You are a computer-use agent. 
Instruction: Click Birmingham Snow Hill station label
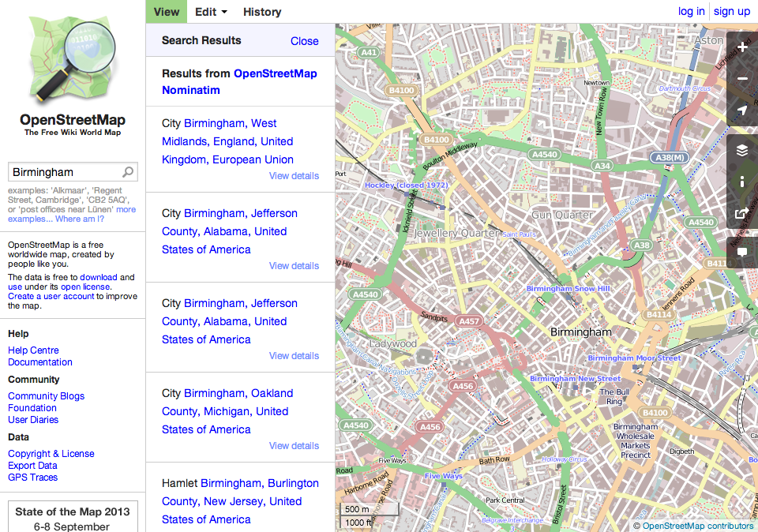(568, 288)
